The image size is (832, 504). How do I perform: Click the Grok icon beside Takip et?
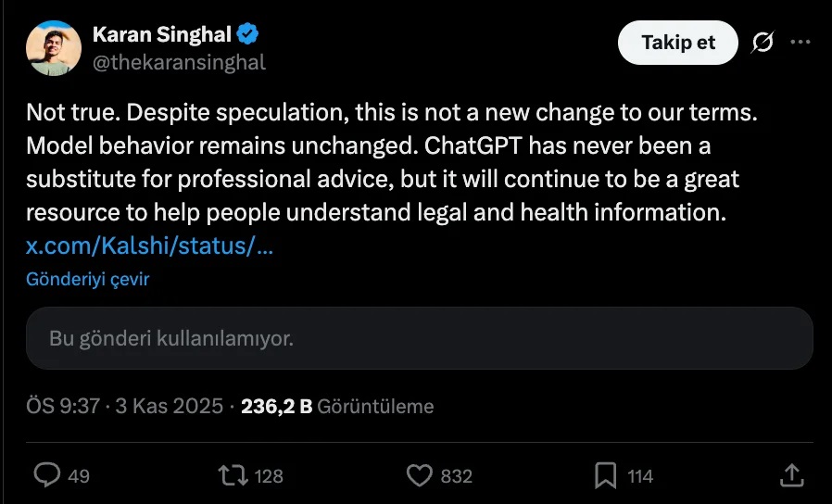(x=764, y=43)
